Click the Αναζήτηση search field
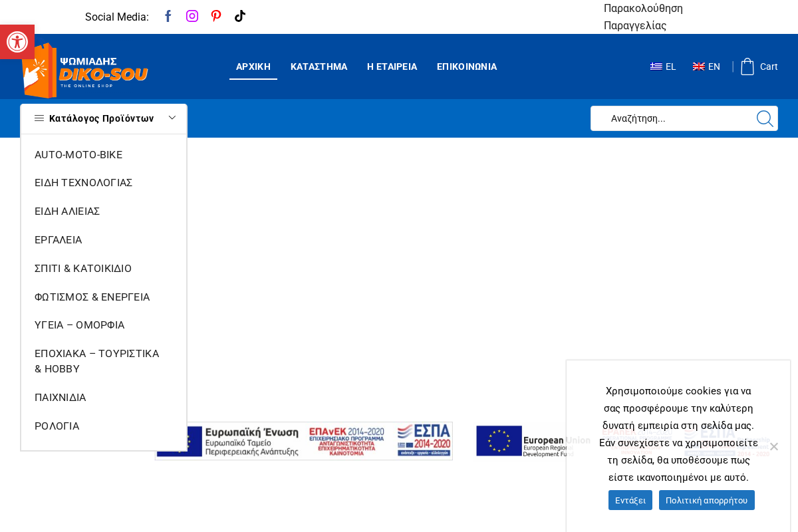 (x=672, y=118)
